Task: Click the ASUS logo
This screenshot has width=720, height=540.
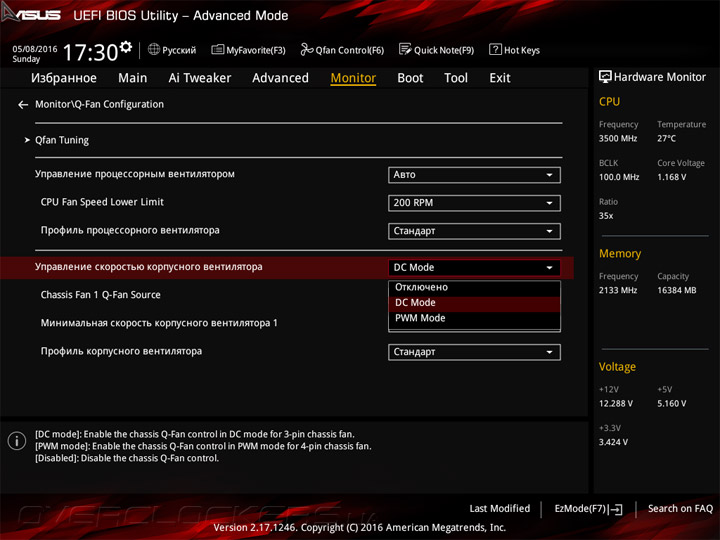Action: coord(31,14)
